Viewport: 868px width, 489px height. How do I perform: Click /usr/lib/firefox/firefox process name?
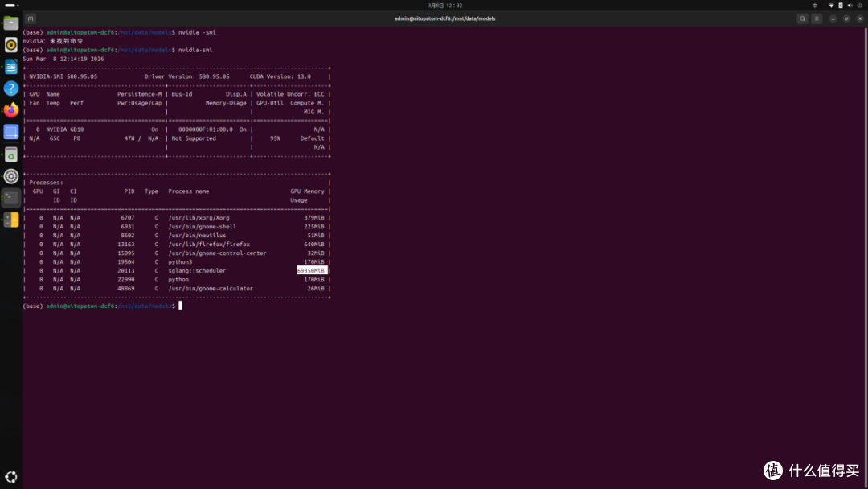click(x=209, y=244)
